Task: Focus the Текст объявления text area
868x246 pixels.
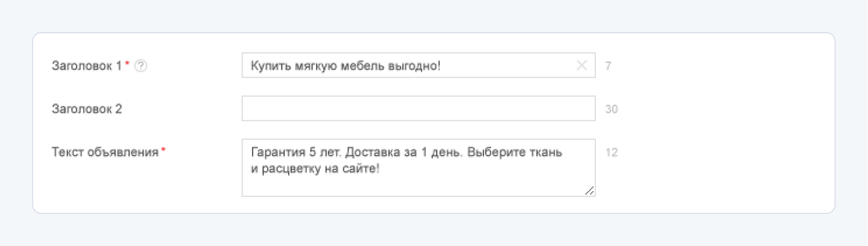Action: pos(418,167)
